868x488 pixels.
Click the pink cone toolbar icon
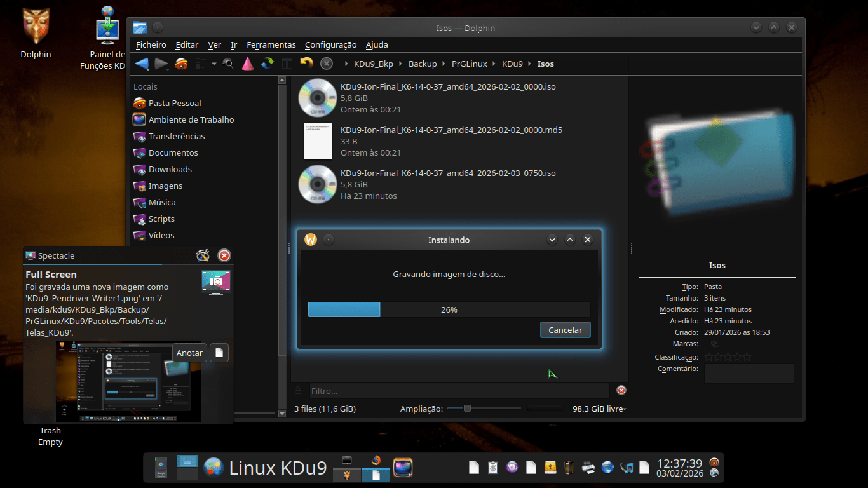click(x=247, y=64)
